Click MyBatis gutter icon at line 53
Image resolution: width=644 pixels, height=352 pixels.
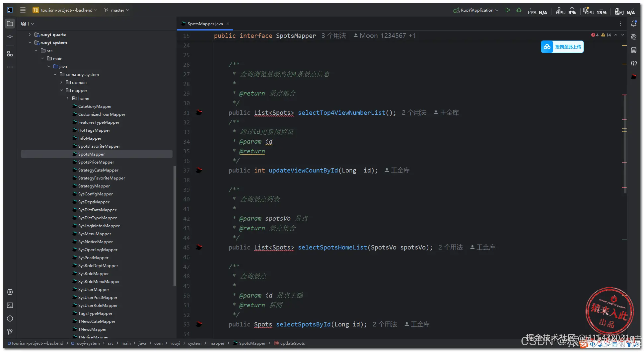(199, 324)
